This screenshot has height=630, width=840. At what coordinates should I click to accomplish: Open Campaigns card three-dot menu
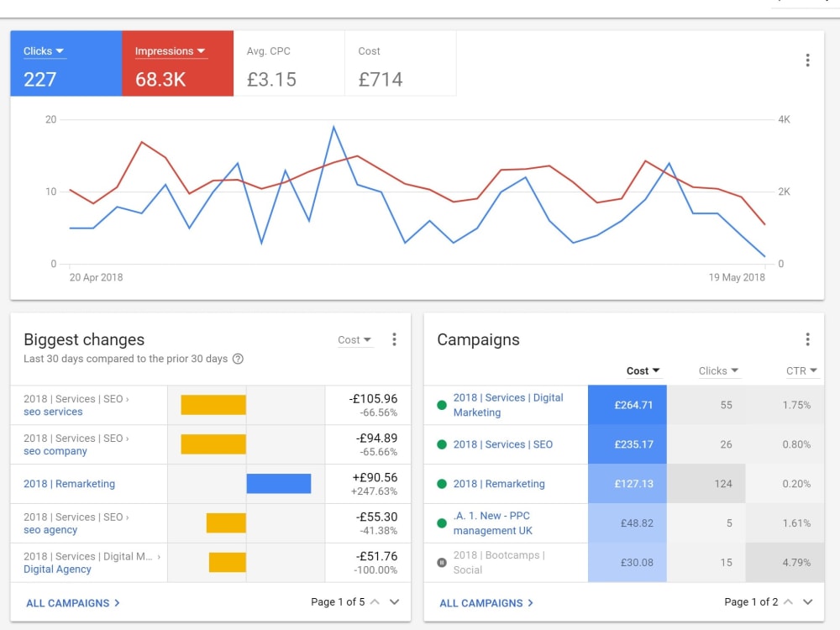807,339
